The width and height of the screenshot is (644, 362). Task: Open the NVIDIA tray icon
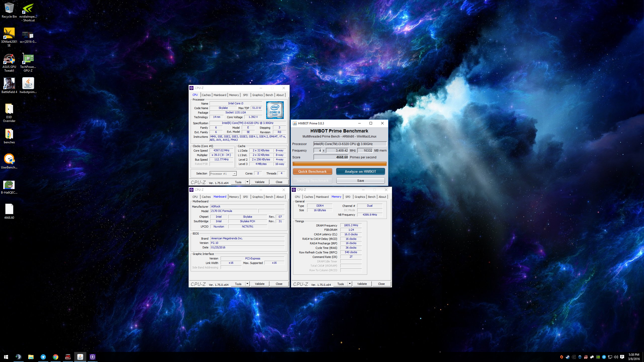(x=598, y=357)
